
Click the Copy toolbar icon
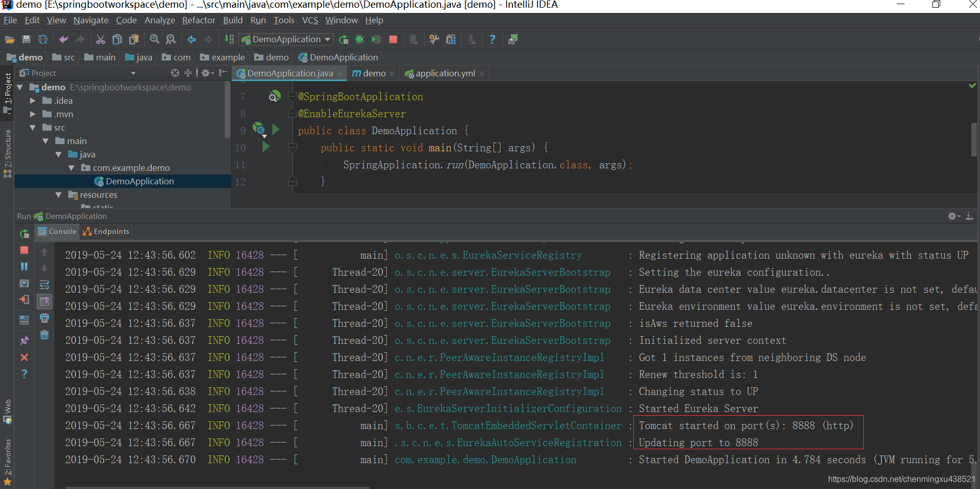pos(117,39)
